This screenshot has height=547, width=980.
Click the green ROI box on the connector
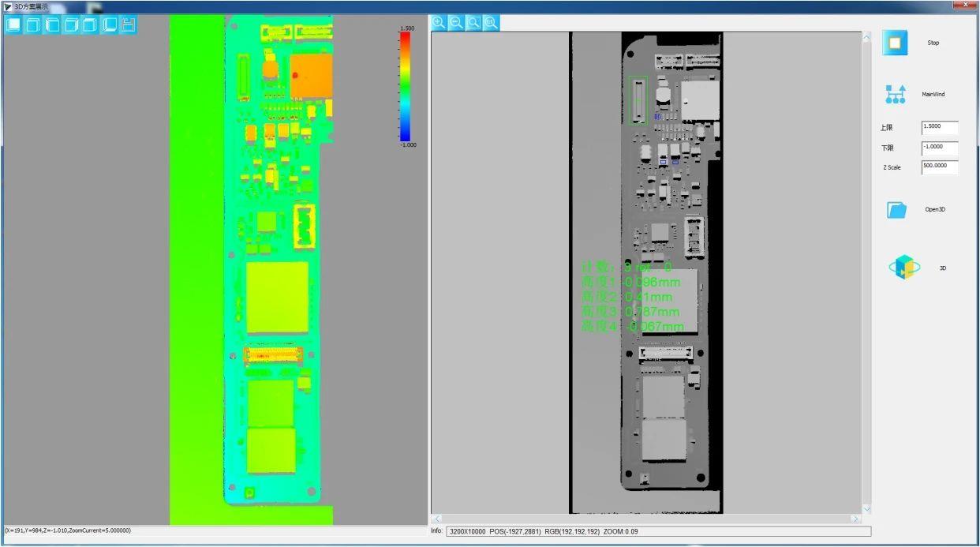tap(638, 99)
